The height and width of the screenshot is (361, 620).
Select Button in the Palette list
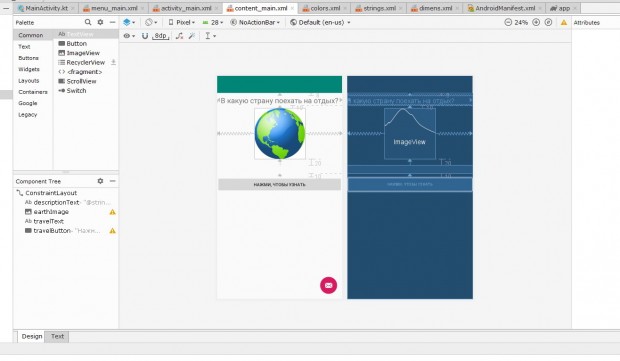(x=76, y=43)
